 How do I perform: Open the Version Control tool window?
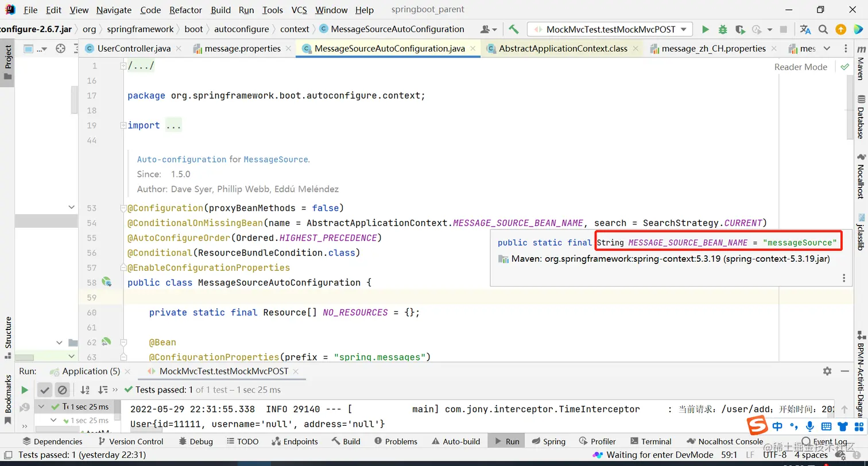click(130, 441)
